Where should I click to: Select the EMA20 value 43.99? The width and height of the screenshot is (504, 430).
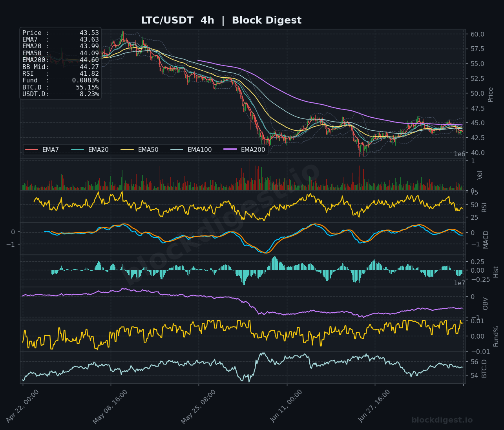click(89, 46)
